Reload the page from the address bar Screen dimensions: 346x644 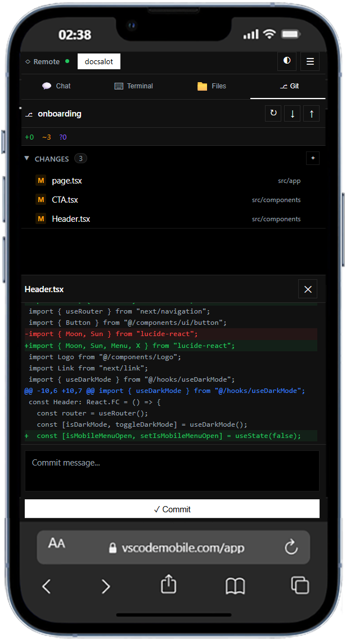click(291, 546)
